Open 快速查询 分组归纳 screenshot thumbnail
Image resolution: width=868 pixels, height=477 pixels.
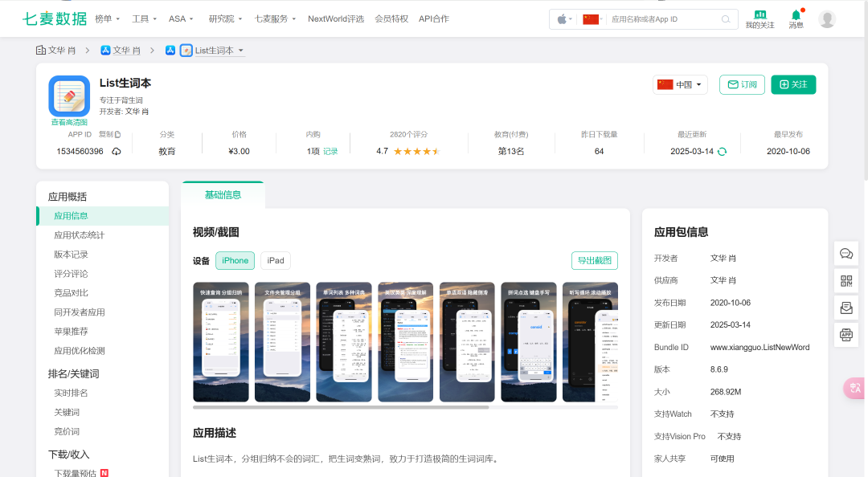pos(221,342)
